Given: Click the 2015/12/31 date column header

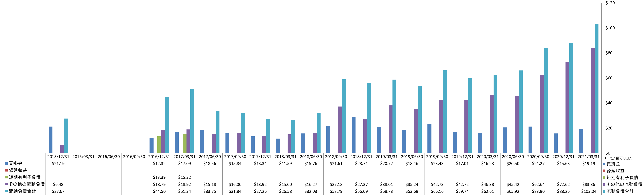Looking at the screenshot, I should (58, 157).
